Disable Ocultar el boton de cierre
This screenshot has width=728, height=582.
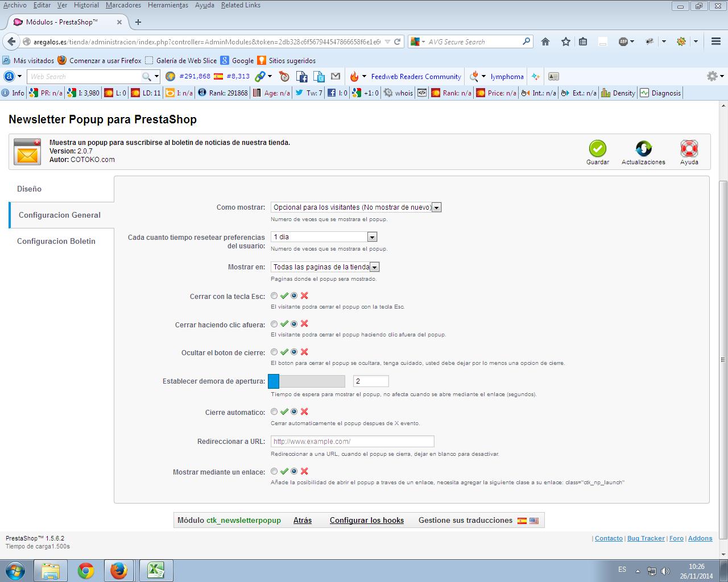click(294, 352)
